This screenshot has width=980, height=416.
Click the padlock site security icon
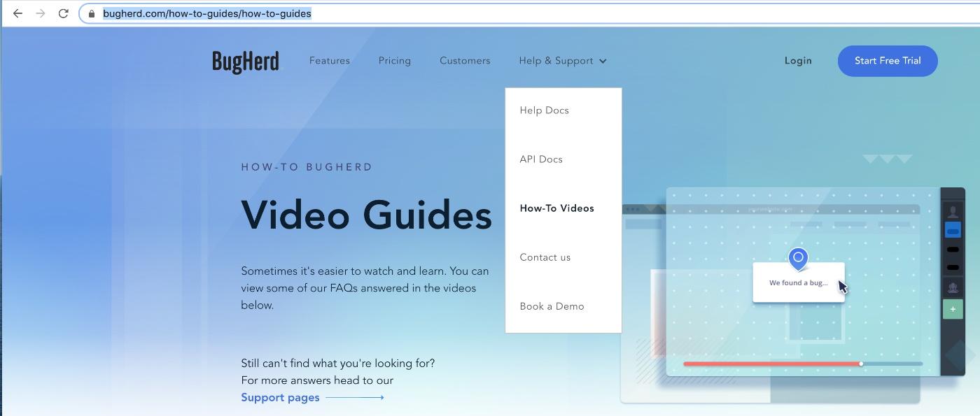click(x=92, y=13)
